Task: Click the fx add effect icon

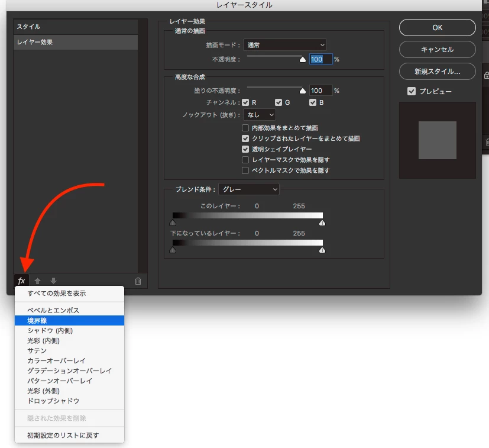Action: click(21, 281)
